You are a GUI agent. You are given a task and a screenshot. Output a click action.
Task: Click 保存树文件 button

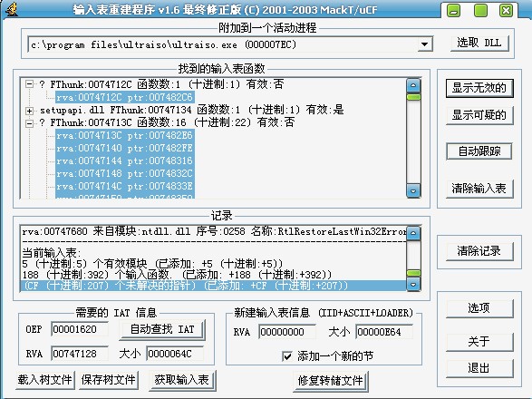[108, 380]
